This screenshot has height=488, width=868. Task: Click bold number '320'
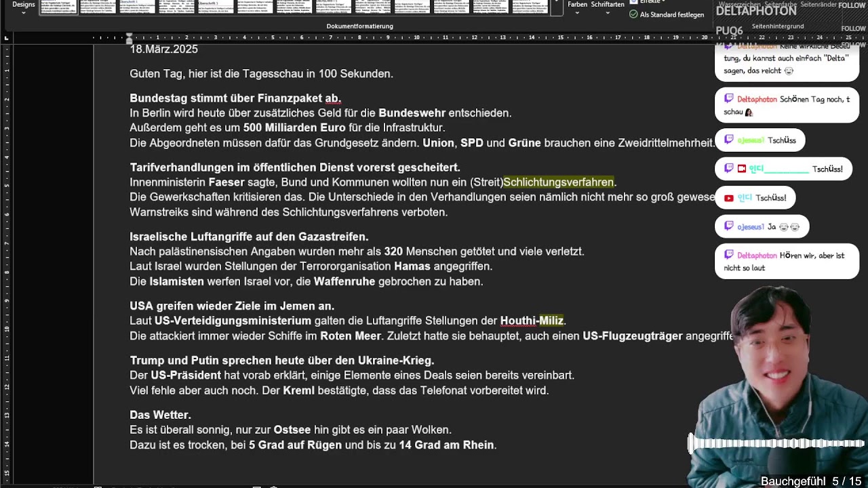point(393,251)
